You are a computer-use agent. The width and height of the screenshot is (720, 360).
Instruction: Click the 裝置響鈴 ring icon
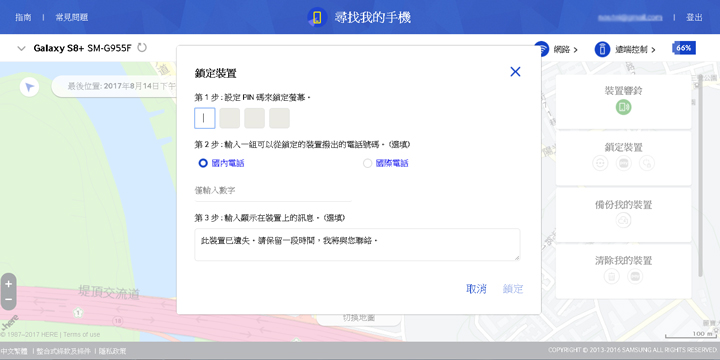pos(624,107)
